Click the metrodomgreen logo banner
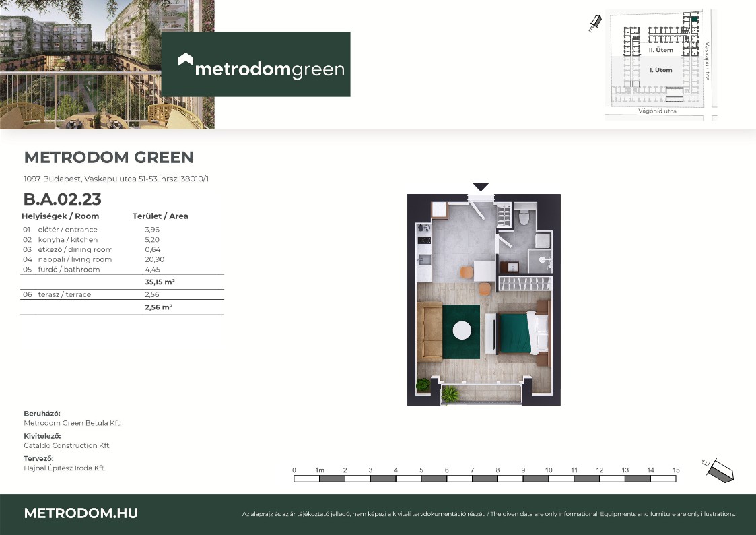This screenshot has height=535, width=756. (256, 64)
